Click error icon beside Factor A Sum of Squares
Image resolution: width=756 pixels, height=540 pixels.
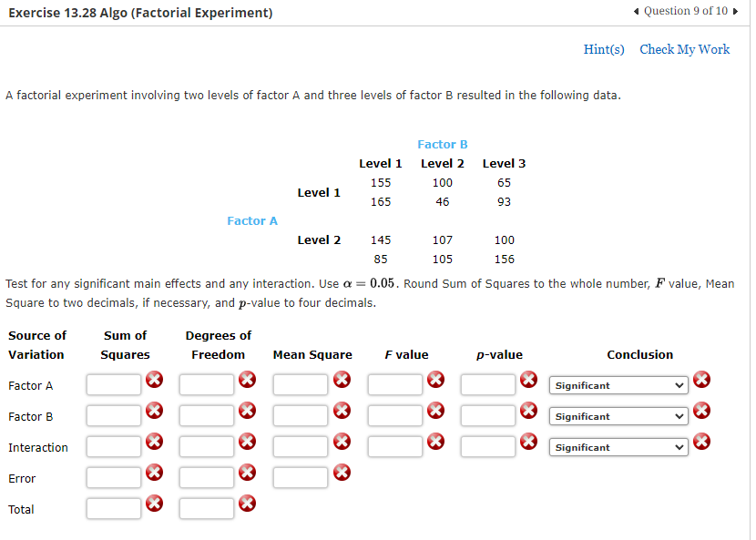(154, 380)
